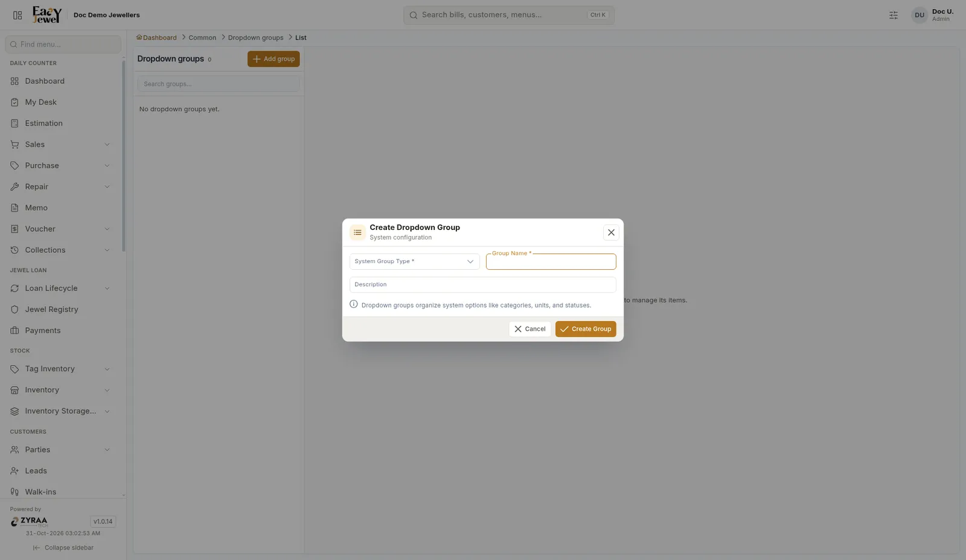Expand the Inventory Storage menu chevron
The height and width of the screenshot is (560, 966).
[x=107, y=411]
